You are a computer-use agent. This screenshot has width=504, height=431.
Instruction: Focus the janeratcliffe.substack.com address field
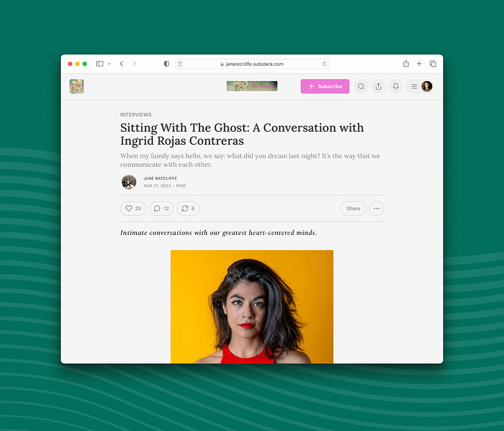[252, 64]
